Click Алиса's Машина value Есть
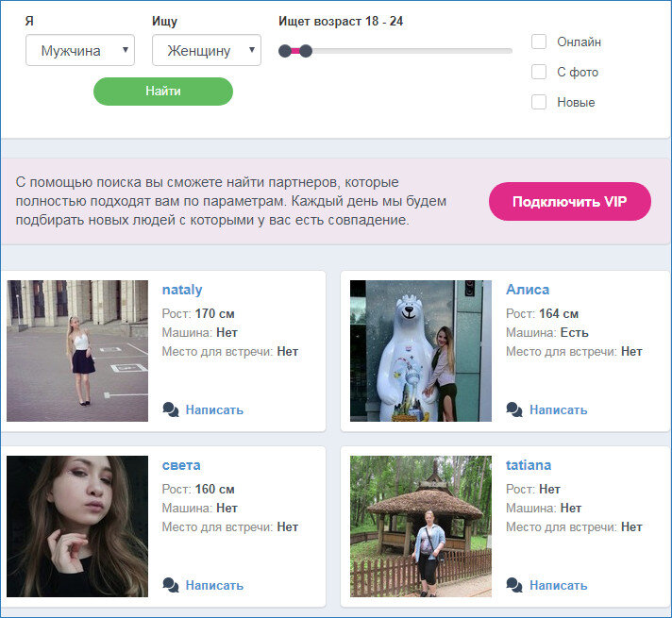Image resolution: width=672 pixels, height=618 pixels. 574,332
